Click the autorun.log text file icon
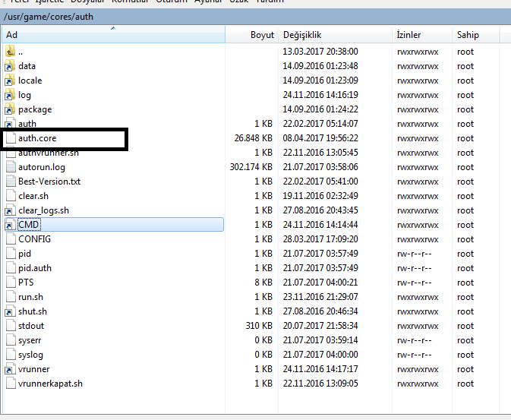Image resolution: width=511 pixels, height=420 pixels. (11, 166)
